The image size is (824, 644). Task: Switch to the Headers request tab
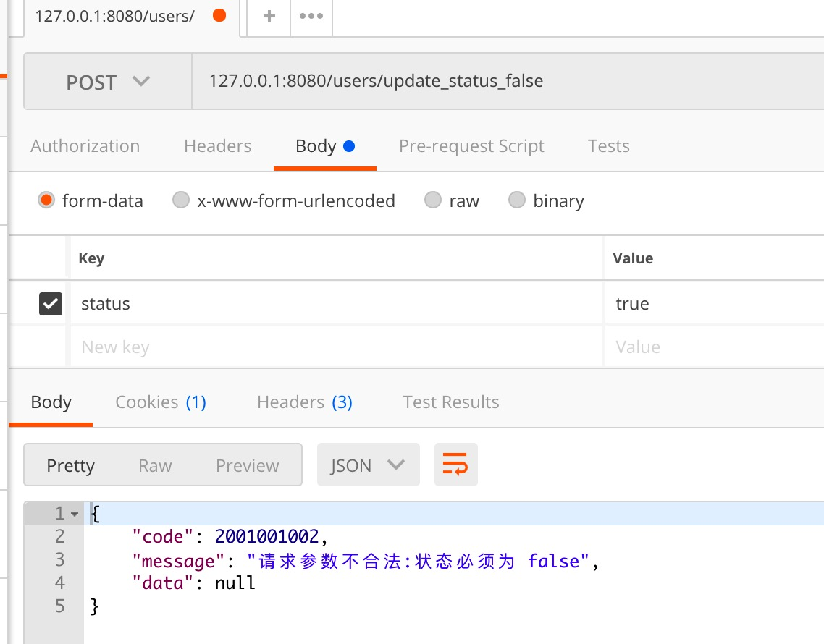point(217,145)
